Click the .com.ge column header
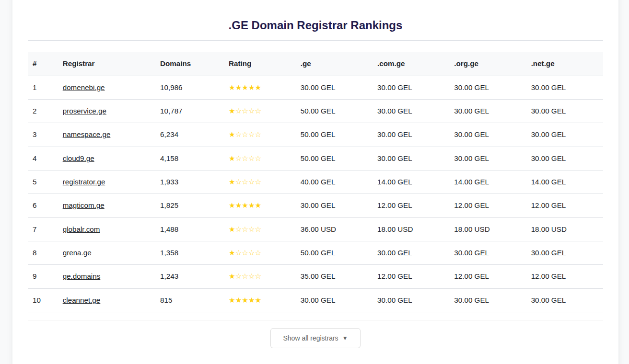This screenshot has width=629, height=364. pyautogui.click(x=391, y=63)
